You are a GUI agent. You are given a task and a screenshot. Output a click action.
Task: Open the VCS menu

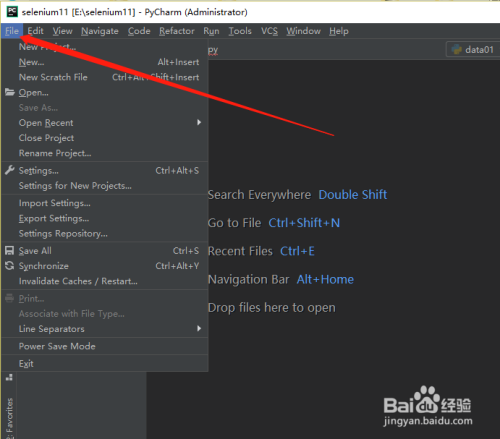[269, 31]
